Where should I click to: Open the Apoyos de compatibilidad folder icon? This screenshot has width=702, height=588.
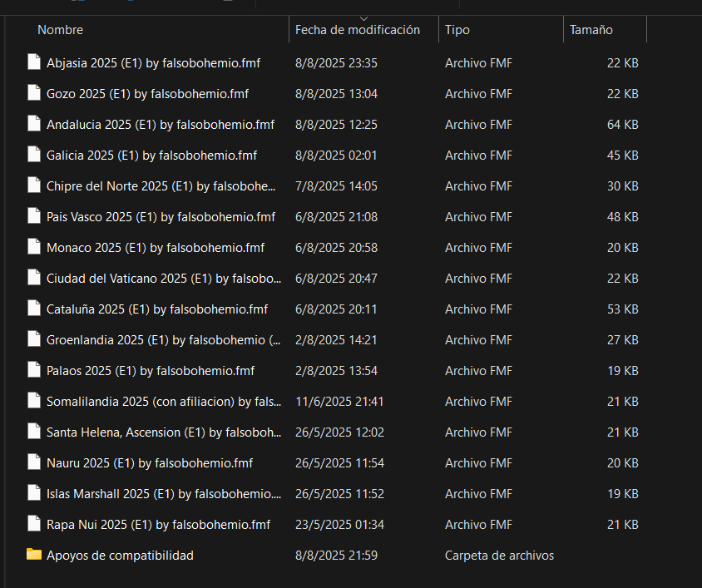coord(33,555)
